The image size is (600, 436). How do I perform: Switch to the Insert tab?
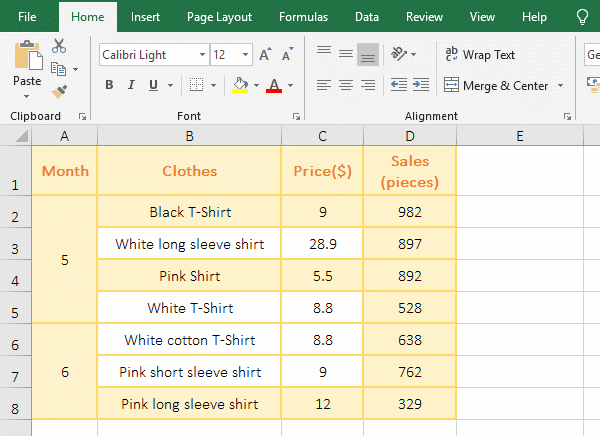(x=145, y=17)
